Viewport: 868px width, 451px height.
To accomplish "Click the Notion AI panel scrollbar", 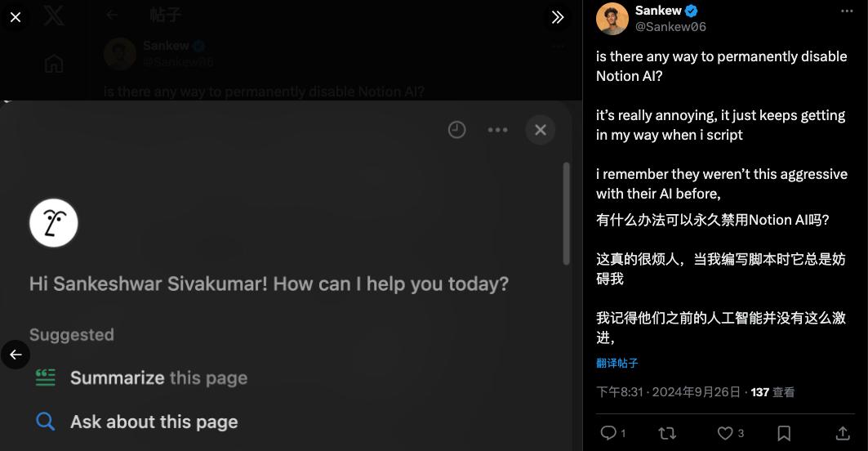I will tap(567, 212).
